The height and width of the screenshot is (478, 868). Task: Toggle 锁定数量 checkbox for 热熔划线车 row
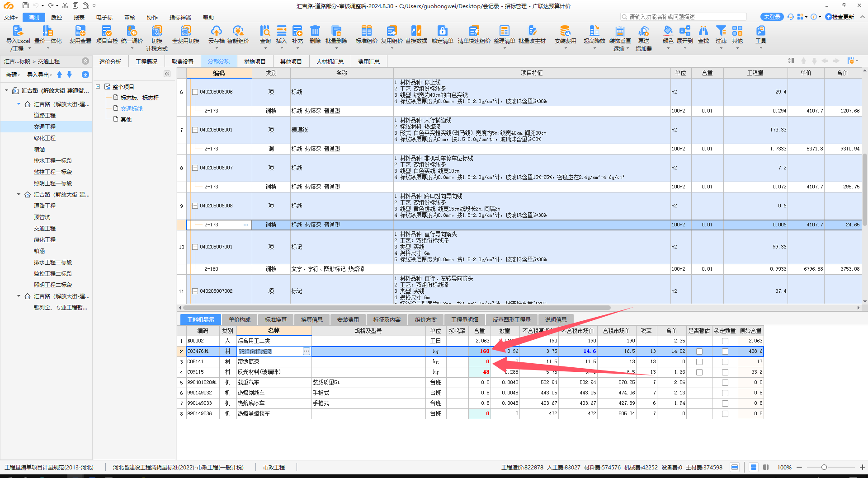point(725,393)
